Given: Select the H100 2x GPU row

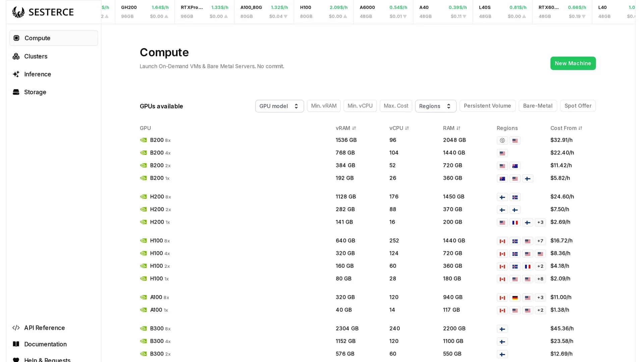Looking at the screenshot, I should [368, 266].
